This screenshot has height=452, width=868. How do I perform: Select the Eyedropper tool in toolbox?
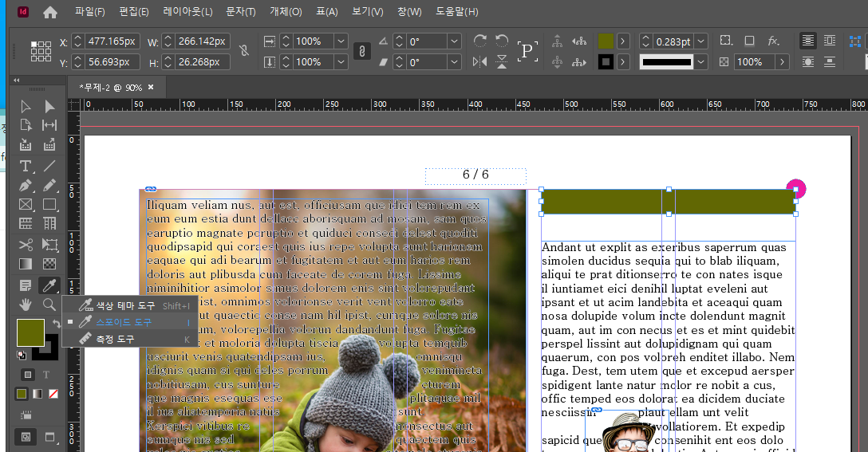tap(49, 285)
